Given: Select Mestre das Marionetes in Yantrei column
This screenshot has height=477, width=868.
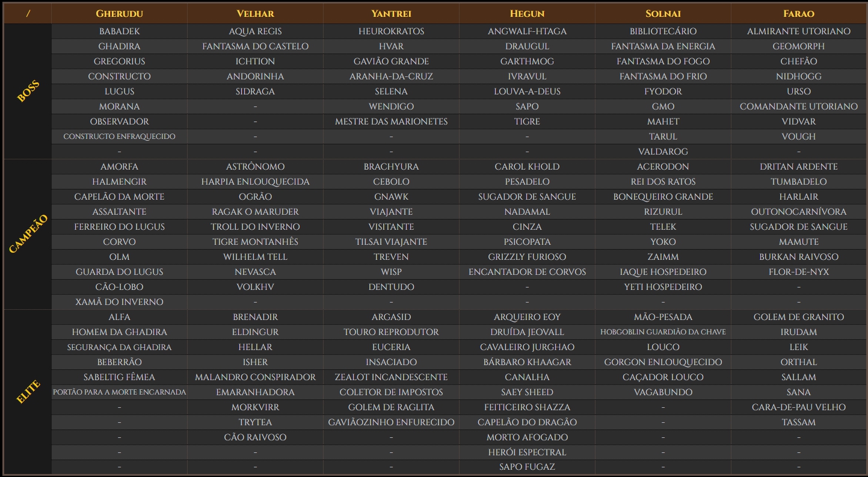Looking at the screenshot, I should [x=391, y=122].
